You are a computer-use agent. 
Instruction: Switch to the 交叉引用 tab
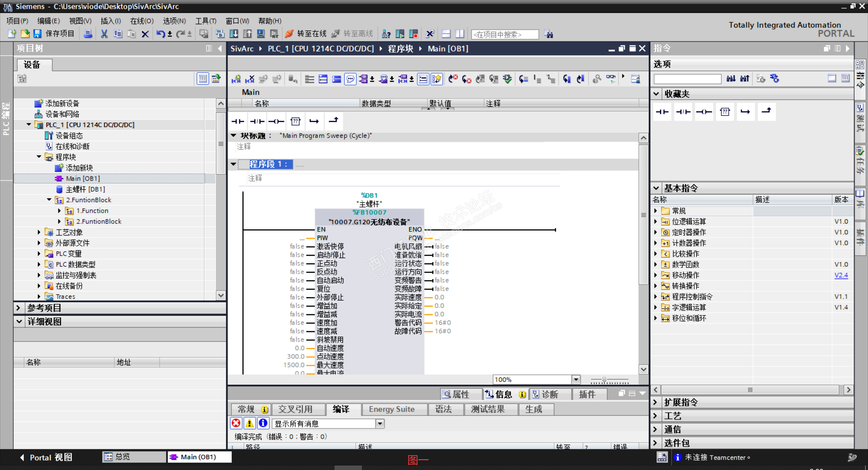pos(295,409)
